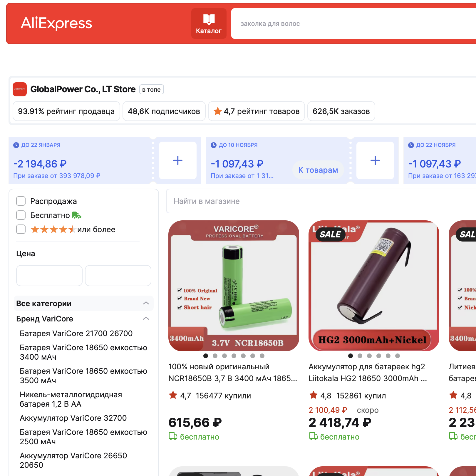Select Батарея VariCore 18650 3500 мАч category

(83, 376)
